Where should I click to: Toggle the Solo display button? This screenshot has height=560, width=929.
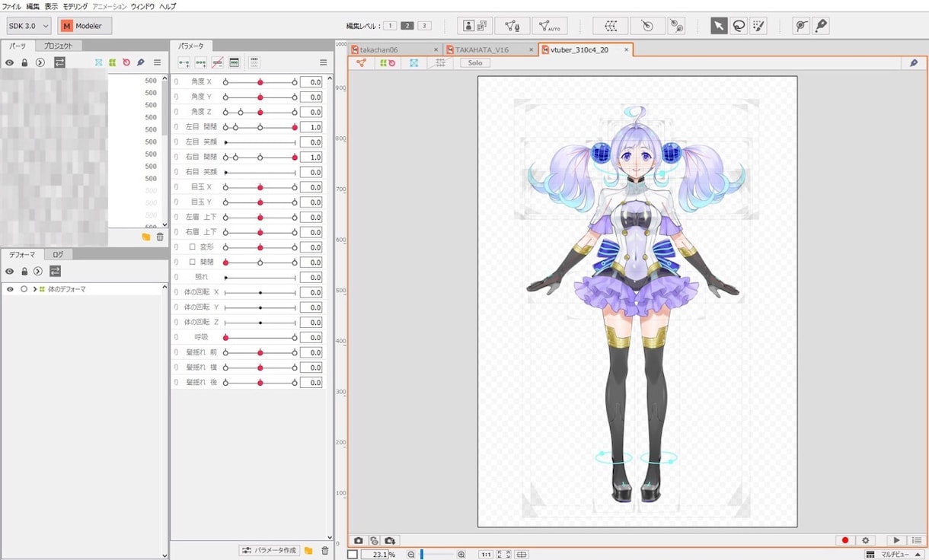click(x=475, y=63)
